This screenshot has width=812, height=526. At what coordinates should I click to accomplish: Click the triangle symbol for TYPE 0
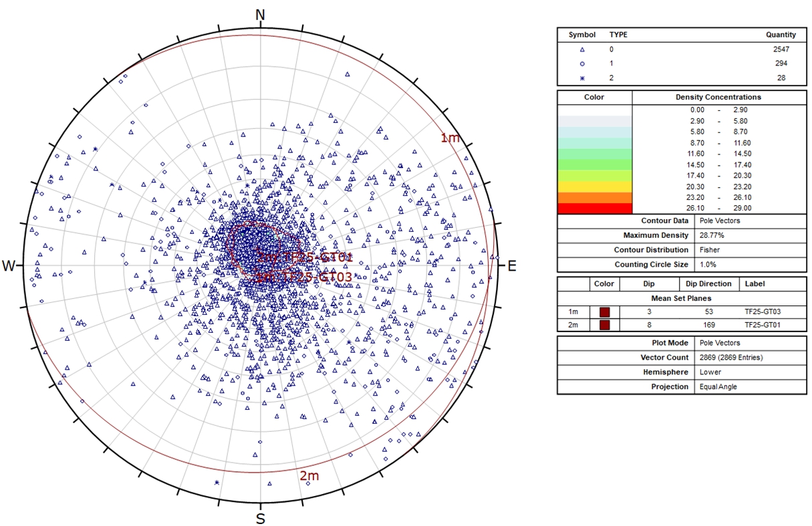point(582,49)
